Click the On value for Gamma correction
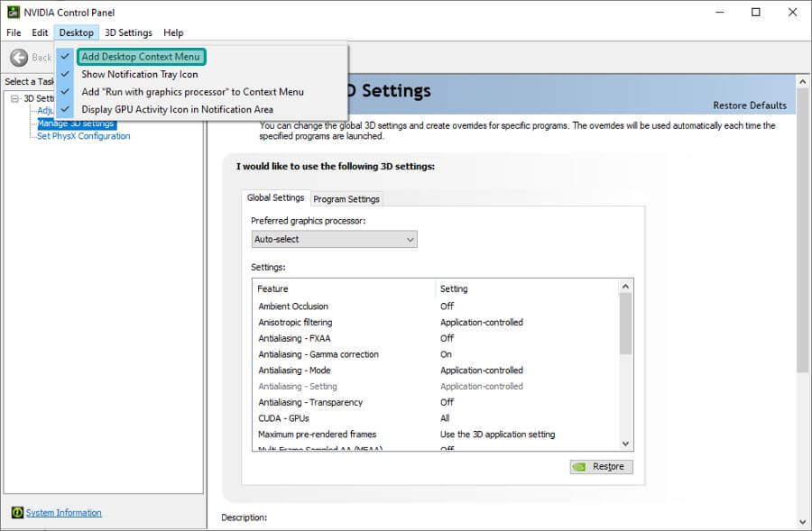Viewport: 812px width, 531px height. [x=446, y=354]
